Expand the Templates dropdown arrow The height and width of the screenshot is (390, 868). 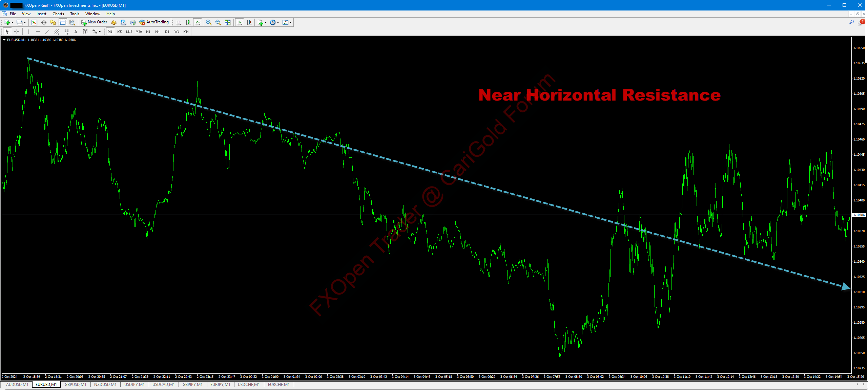coord(291,22)
